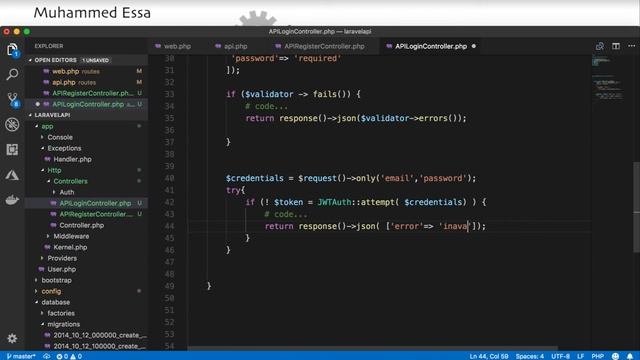640x360 pixels.
Task: Open APIRegisterController file under Controllers
Action: coord(87,214)
